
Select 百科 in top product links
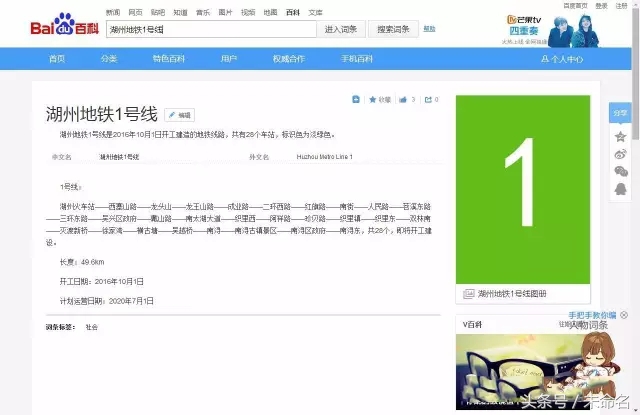(293, 13)
